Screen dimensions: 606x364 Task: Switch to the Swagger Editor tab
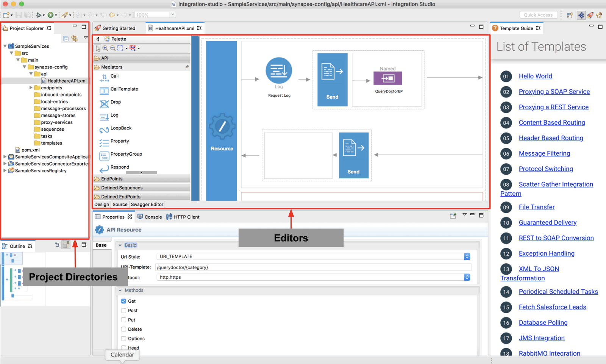(x=147, y=205)
